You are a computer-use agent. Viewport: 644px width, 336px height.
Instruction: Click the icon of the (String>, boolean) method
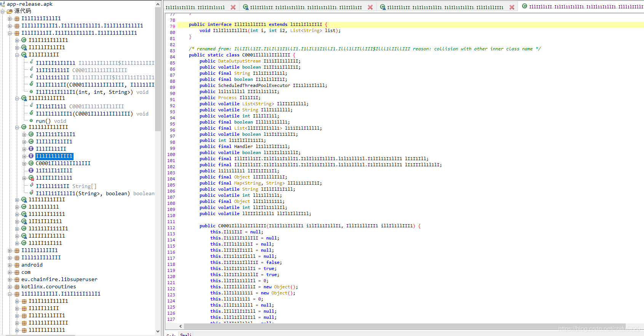pos(31,193)
